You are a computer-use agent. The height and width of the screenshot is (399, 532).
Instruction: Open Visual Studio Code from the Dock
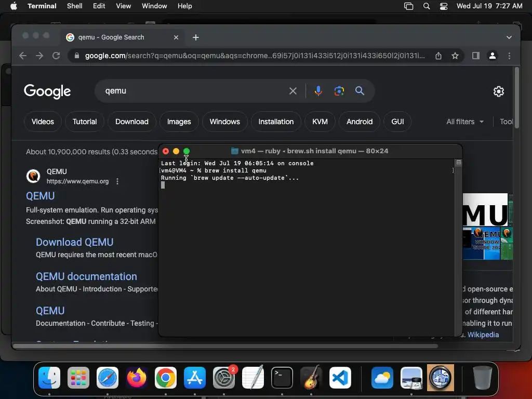pyautogui.click(x=340, y=378)
